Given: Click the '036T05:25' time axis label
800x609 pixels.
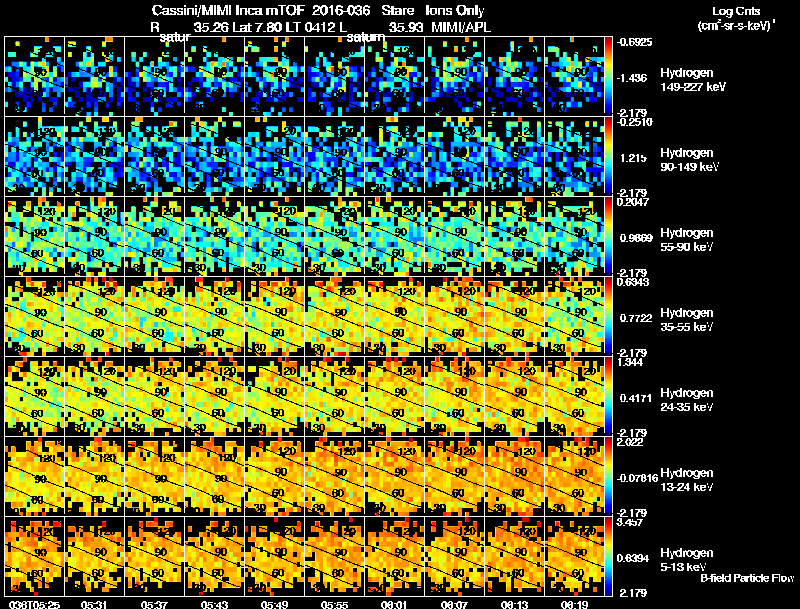Looking at the screenshot, I should (x=34, y=604).
